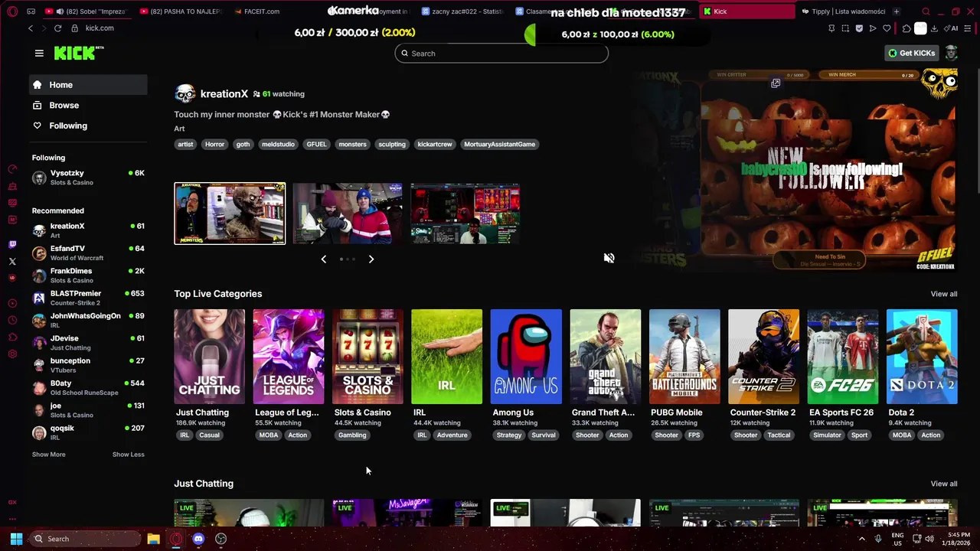
Task: Open Discord from the taskbar
Action: pos(198,539)
